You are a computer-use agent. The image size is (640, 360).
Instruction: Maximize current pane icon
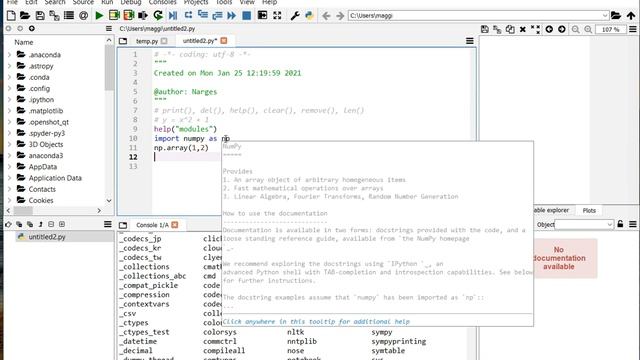click(x=262, y=16)
